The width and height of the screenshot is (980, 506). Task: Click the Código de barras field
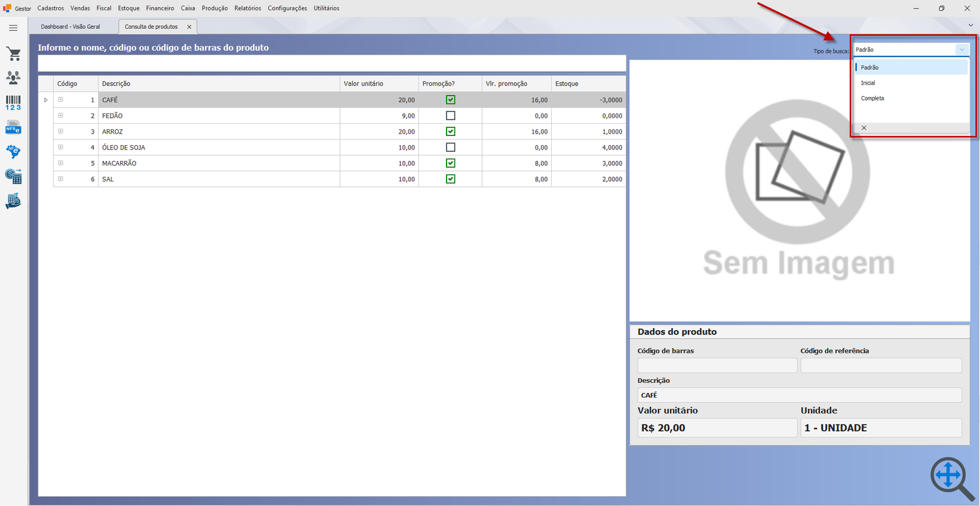click(717, 366)
